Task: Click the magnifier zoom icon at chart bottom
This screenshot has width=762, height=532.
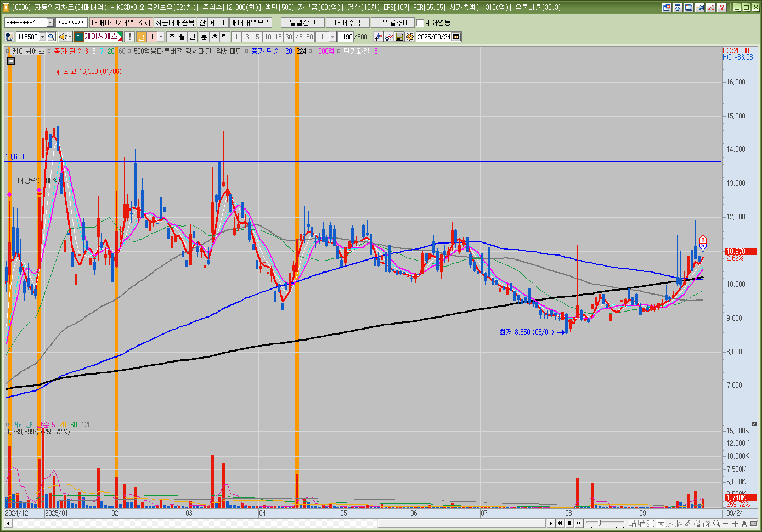Action: pos(716,523)
